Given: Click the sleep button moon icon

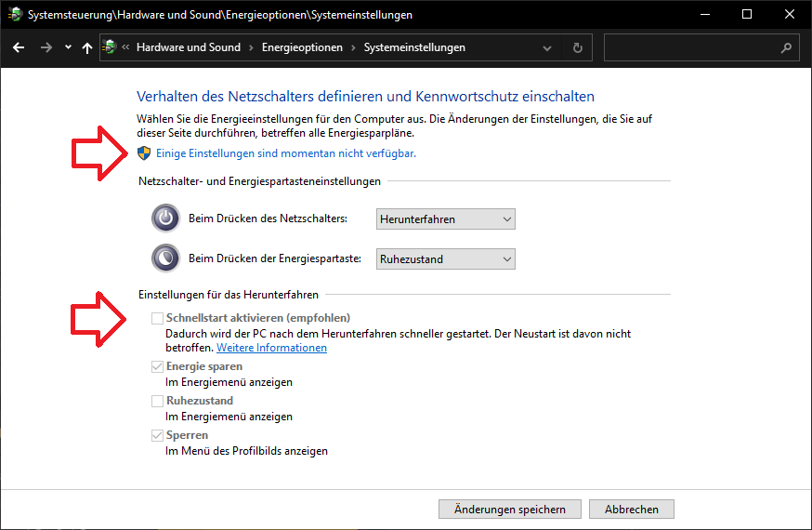Looking at the screenshot, I should 165,258.
